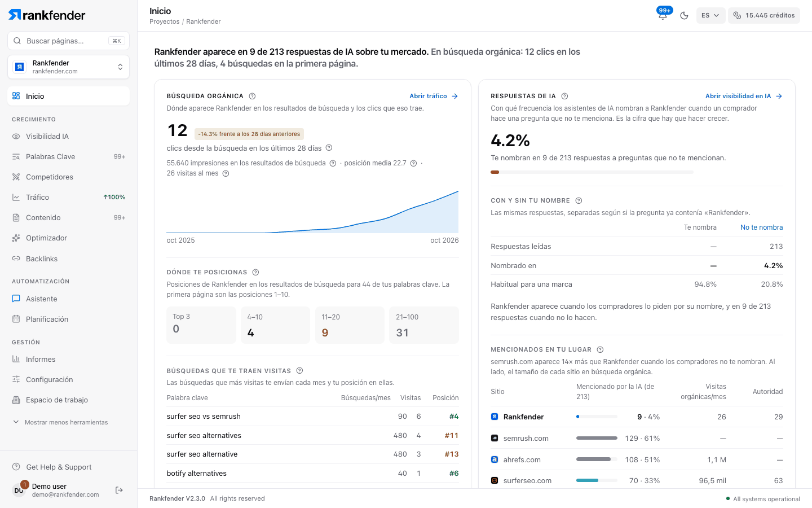The height and width of the screenshot is (508, 812).
Task: Focus the Buscar páginas search field
Action: tap(68, 41)
